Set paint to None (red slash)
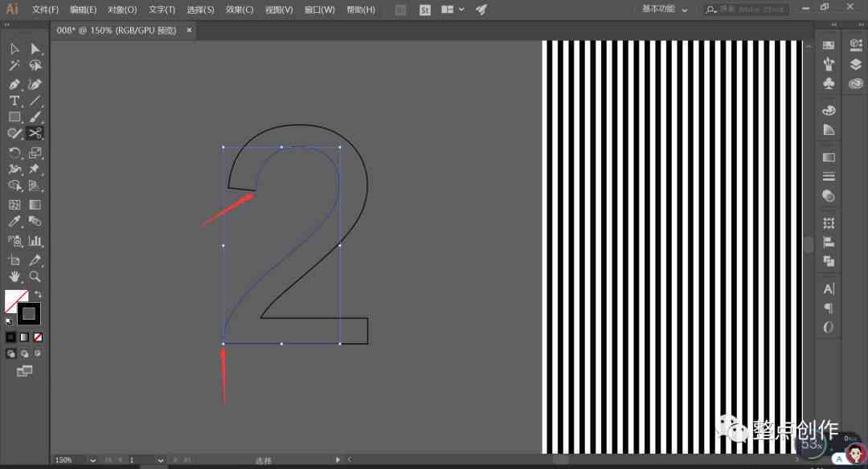Image resolution: width=868 pixels, height=469 pixels. (38, 336)
